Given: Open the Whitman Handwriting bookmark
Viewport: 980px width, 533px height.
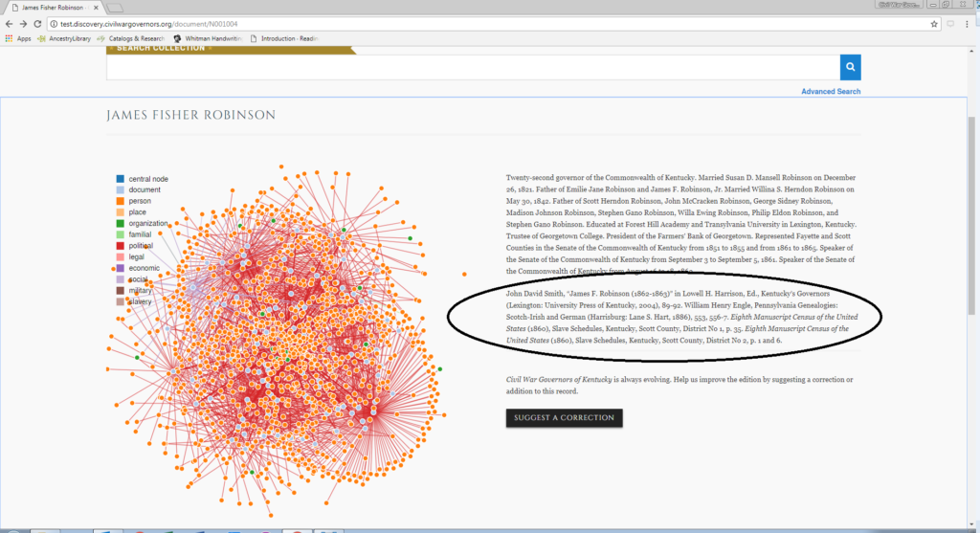Looking at the screenshot, I should [x=208, y=38].
